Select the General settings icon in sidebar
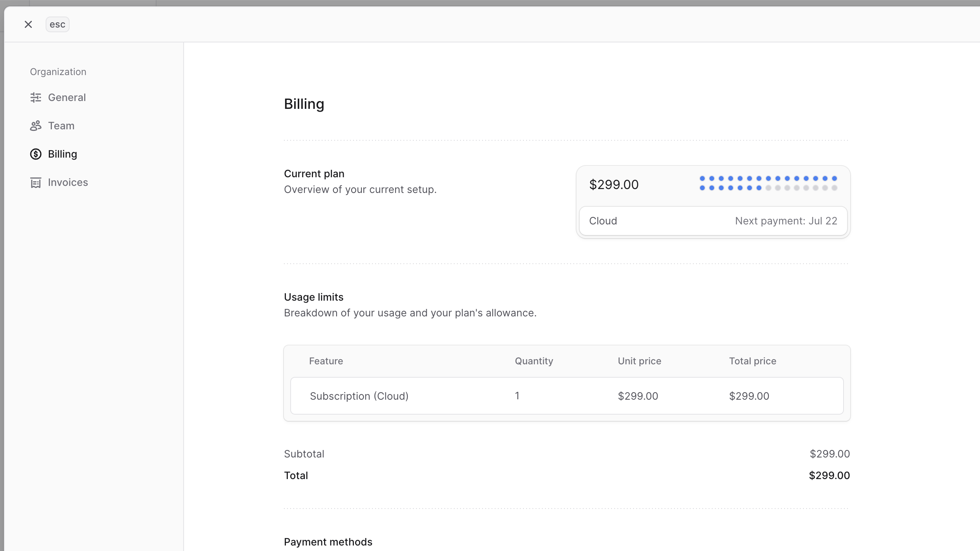 tap(36, 97)
